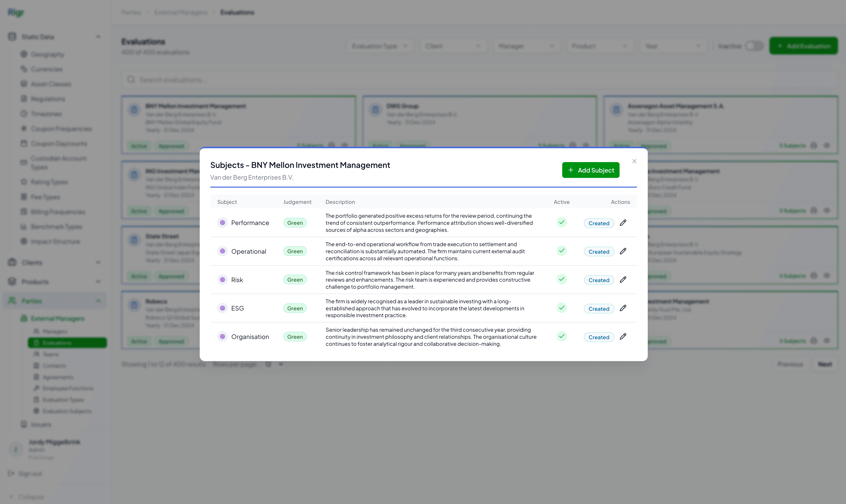Click the Judgement column header
This screenshot has width=846, height=504.
[x=297, y=202]
